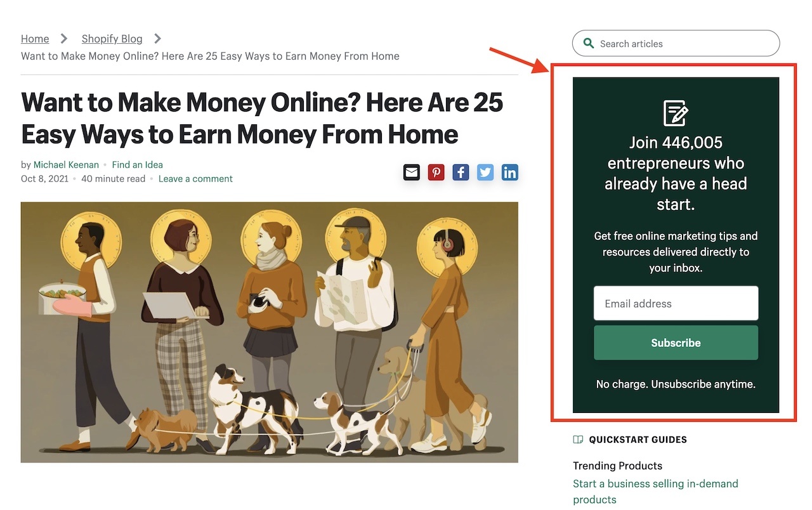Screen dimensions: 812x510
Task: Share article on Pinterest
Action: click(436, 172)
